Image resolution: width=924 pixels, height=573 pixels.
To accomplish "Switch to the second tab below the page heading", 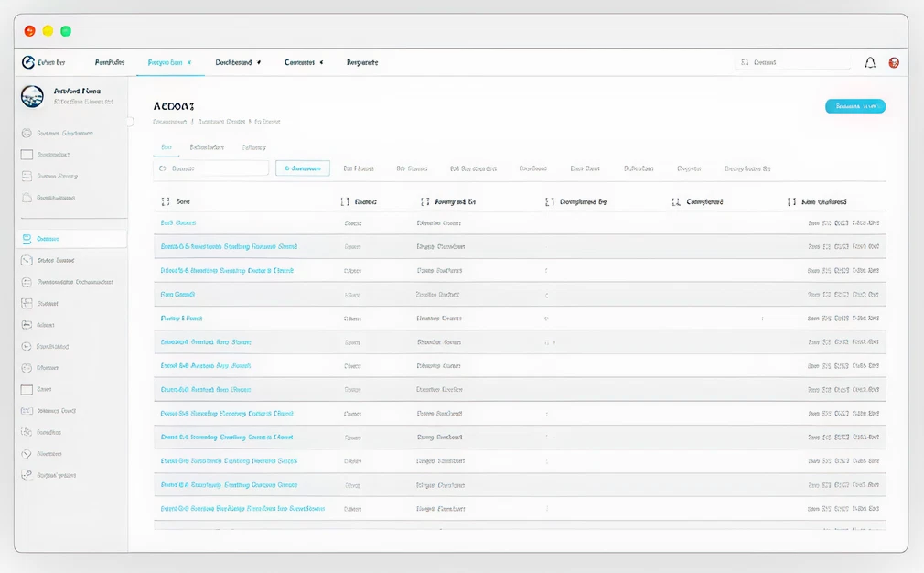I will point(207,146).
